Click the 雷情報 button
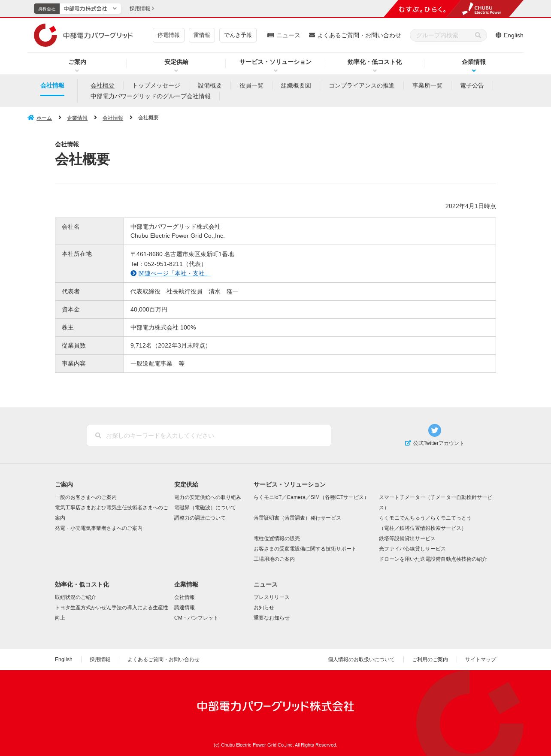The width and height of the screenshot is (551, 756). pos(202,35)
